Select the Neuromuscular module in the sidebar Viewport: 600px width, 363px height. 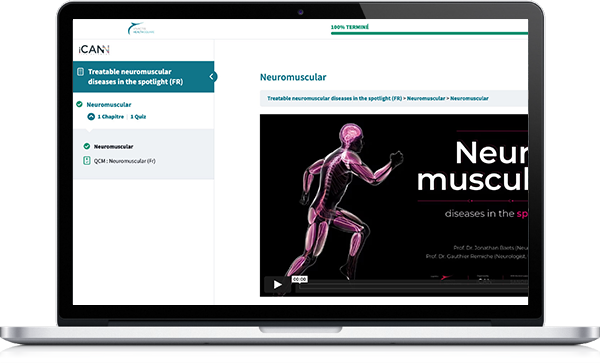pyautogui.click(x=109, y=104)
